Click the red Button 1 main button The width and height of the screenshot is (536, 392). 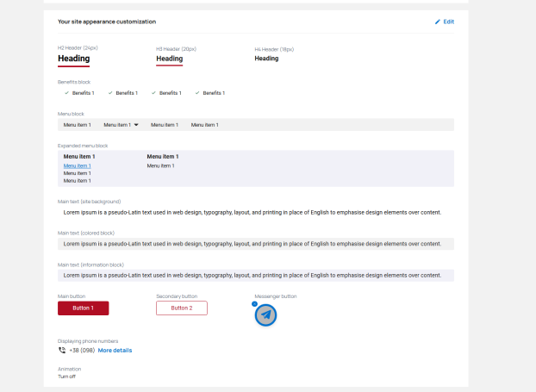pyautogui.click(x=83, y=308)
